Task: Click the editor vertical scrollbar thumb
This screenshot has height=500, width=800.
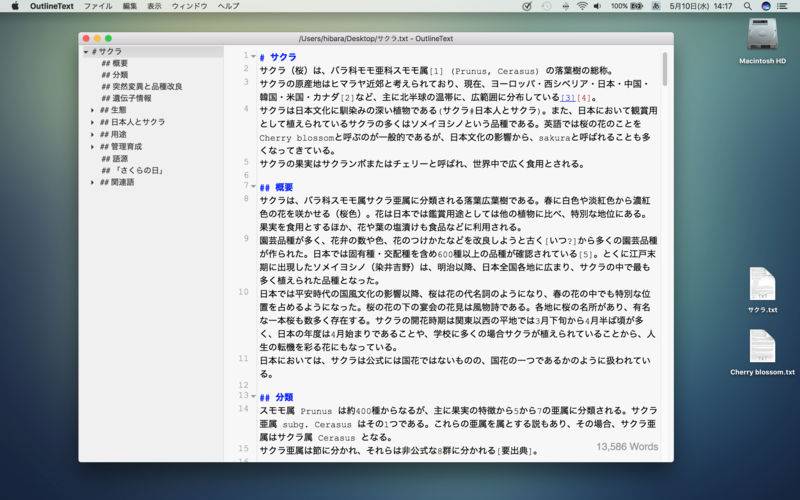Action: [x=664, y=68]
